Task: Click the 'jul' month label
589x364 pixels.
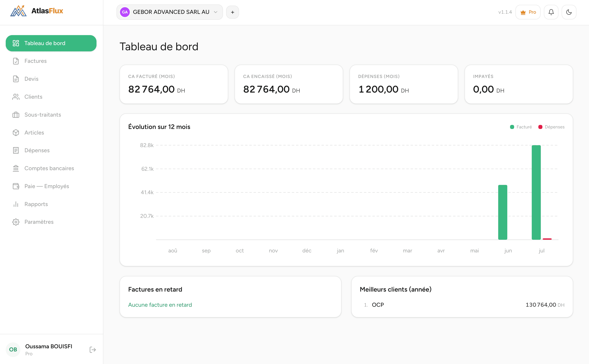Action: tap(541, 251)
